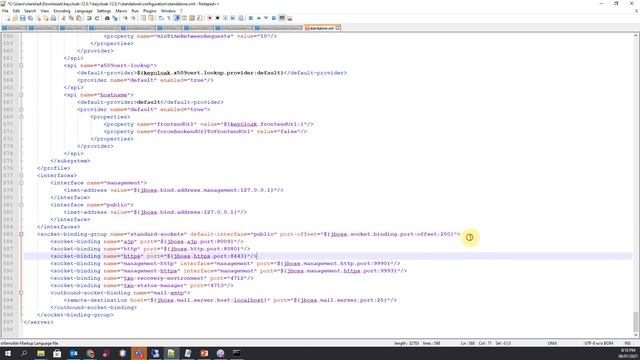Click the closing server tag line
The image size is (640, 360).
click(x=38, y=322)
